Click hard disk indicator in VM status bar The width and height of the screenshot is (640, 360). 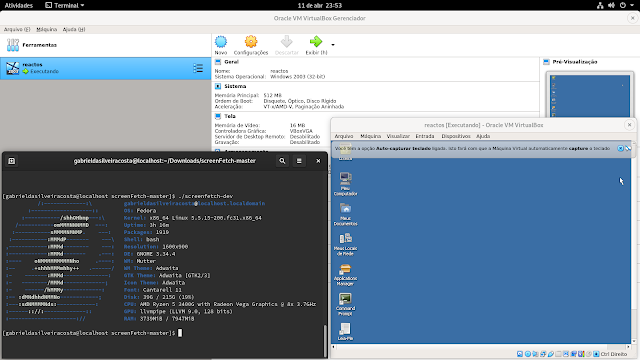coord(520,354)
